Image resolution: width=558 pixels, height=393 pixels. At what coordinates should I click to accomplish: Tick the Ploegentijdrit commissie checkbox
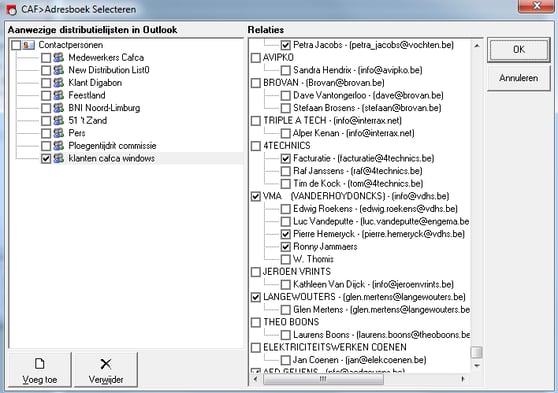tap(46, 146)
